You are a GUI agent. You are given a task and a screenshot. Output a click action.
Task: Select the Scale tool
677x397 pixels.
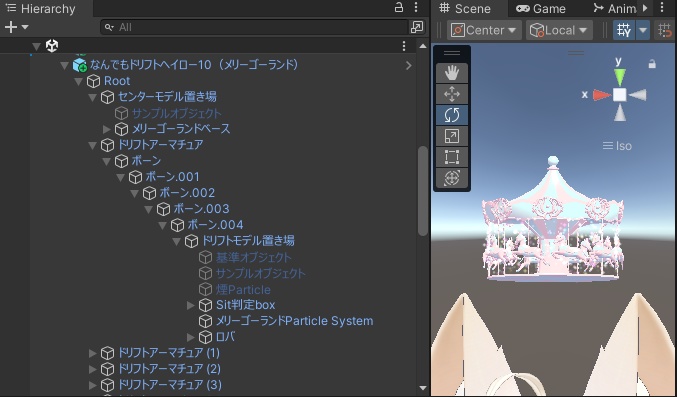click(x=452, y=136)
